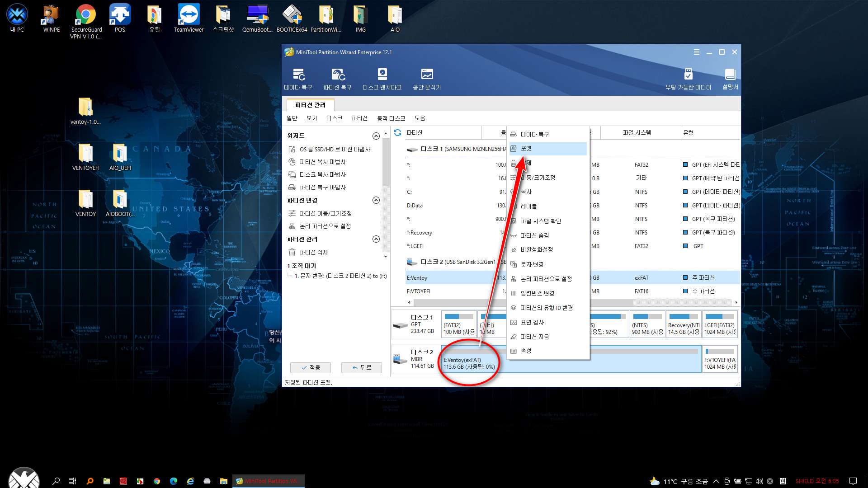
Task: Click the taskbar search magnifier icon
Action: pos(56,481)
